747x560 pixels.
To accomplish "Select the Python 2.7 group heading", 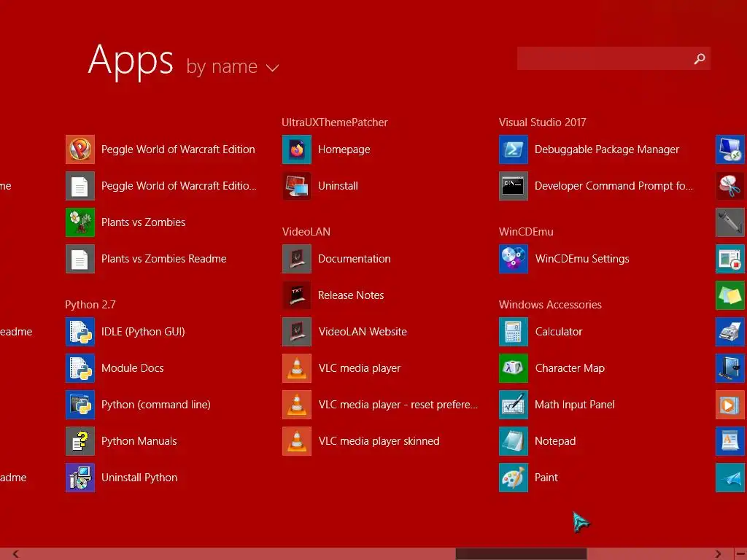I will tap(90, 305).
